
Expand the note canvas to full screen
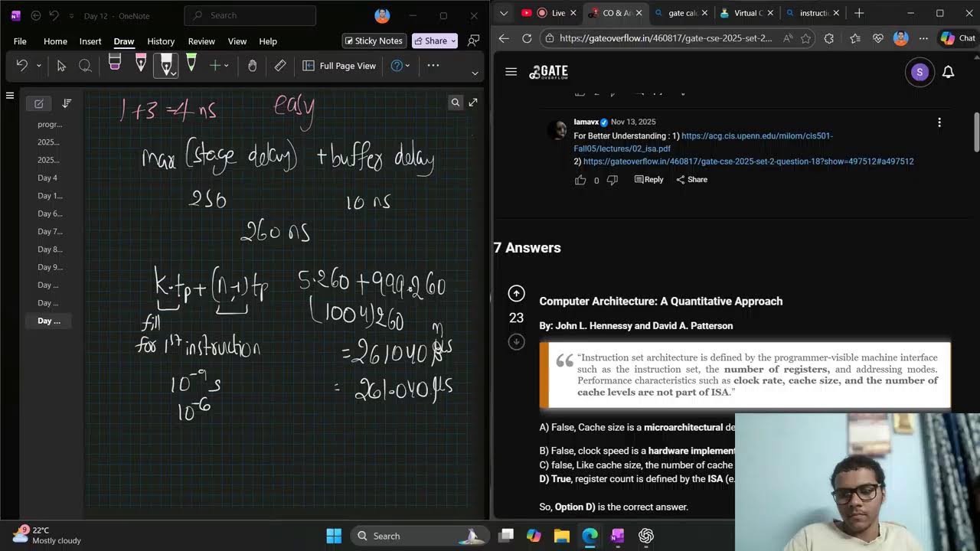[473, 103]
